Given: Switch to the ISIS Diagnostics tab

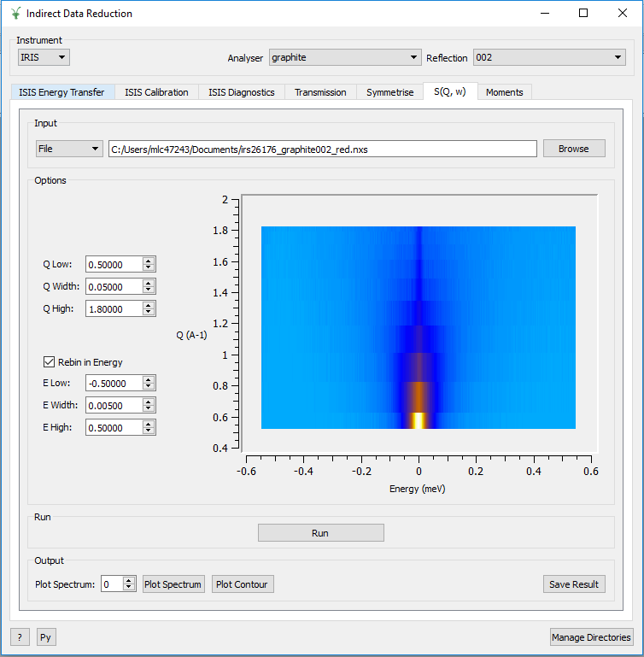Looking at the screenshot, I should 242,92.
